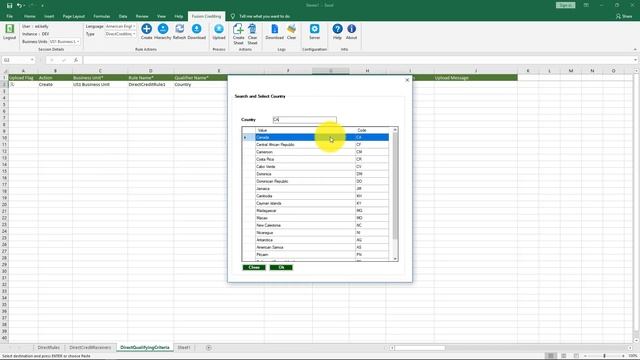The width and height of the screenshot is (640, 360).
Task: Click the Clear logs icon
Action: (x=291, y=32)
